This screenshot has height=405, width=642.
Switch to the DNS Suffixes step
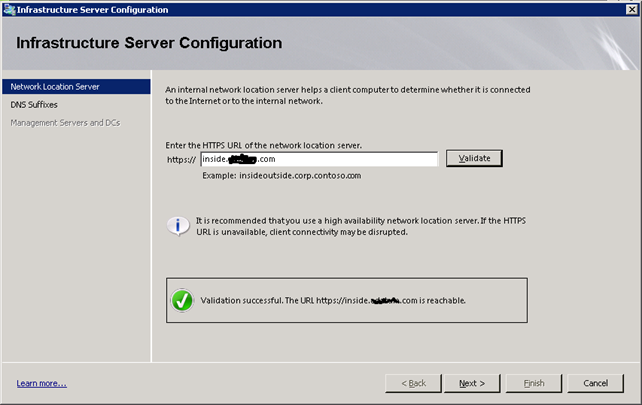click(x=33, y=104)
